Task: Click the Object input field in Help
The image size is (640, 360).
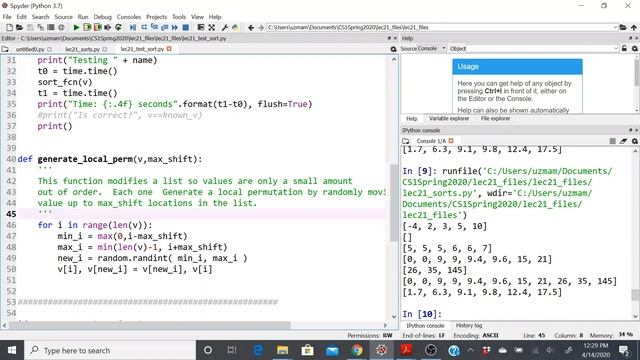Action: (543, 49)
